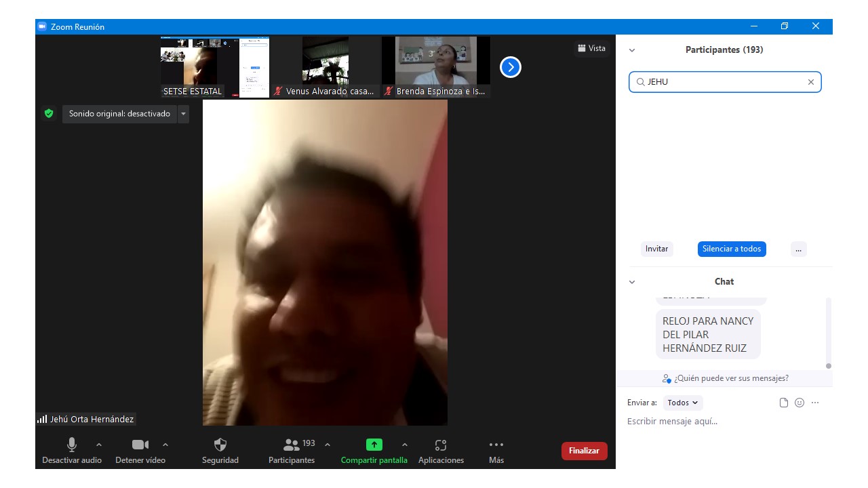The image size is (868, 488).
Task: Click the Zoom Reunión title bar icon
Action: click(41, 26)
